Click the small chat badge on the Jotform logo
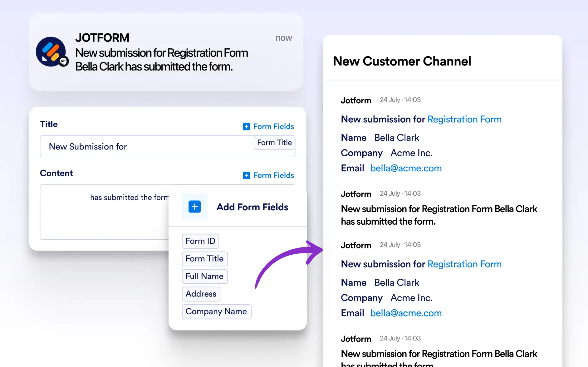588x367 pixels. tap(63, 61)
